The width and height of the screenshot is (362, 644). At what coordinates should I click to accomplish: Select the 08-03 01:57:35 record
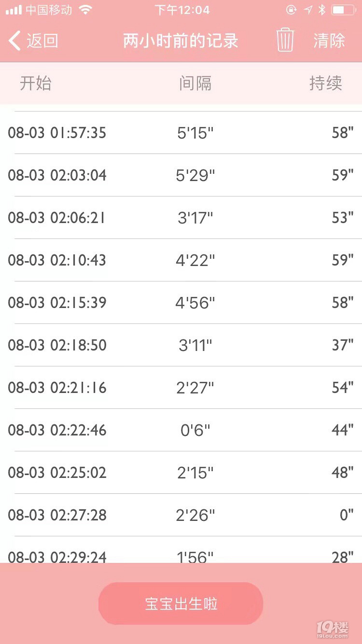181,133
